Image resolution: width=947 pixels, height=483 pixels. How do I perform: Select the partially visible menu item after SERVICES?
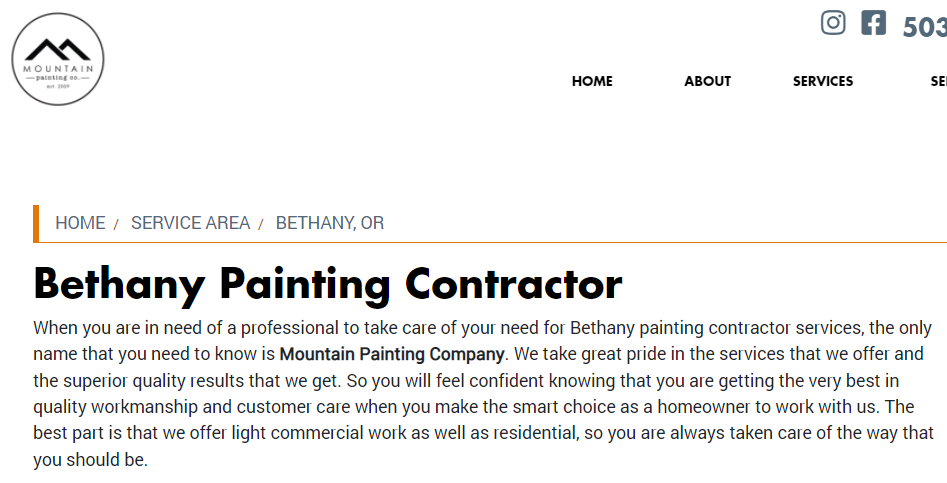coord(939,81)
